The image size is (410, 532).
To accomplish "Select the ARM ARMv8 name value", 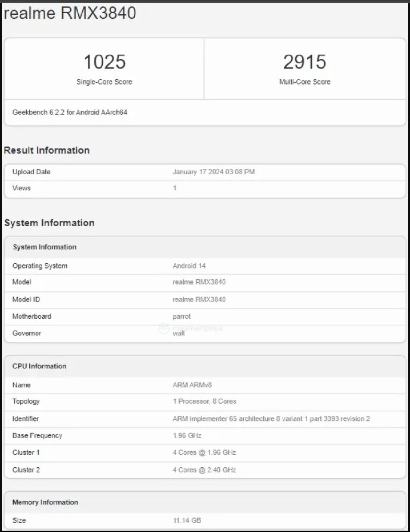I will (x=192, y=385).
